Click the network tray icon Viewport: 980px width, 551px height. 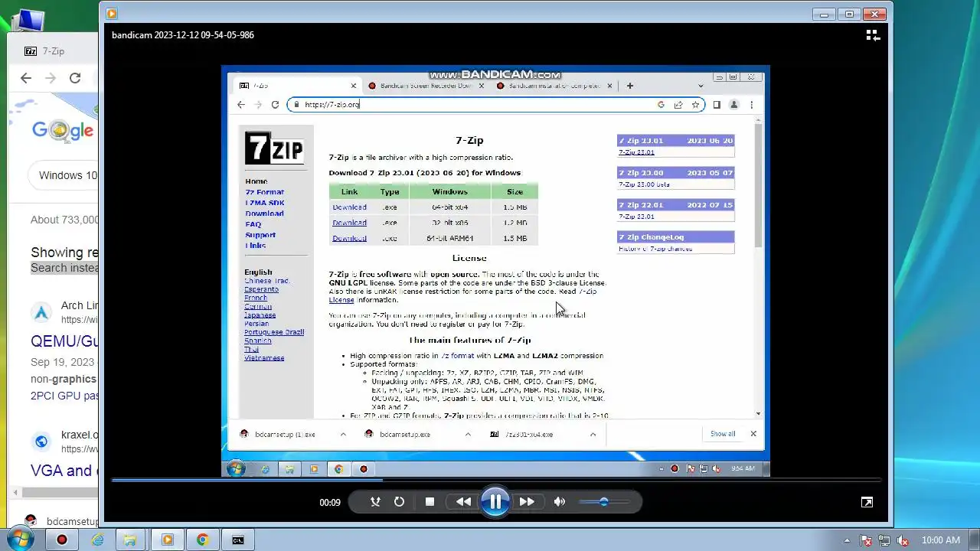(x=884, y=540)
